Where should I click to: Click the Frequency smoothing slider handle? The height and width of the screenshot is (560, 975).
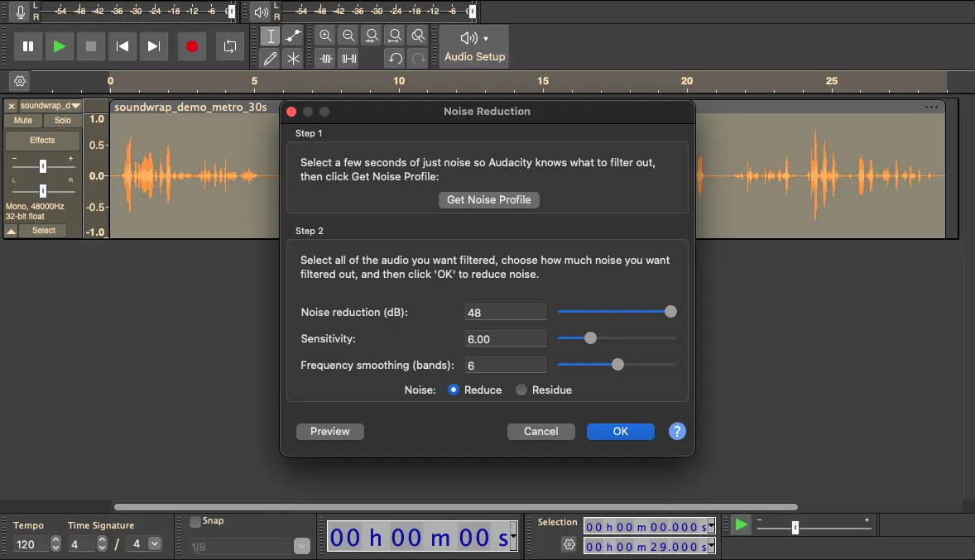(x=617, y=365)
